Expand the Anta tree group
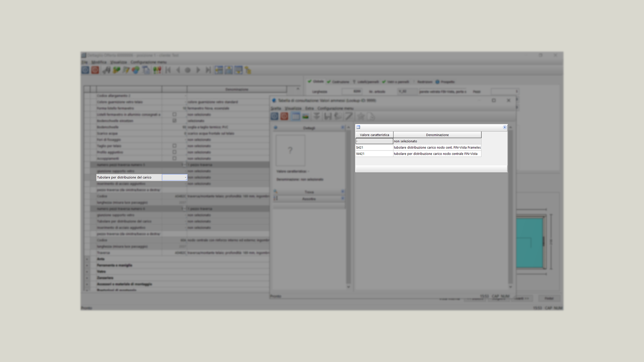Image resolution: width=644 pixels, height=362 pixels. (87, 259)
